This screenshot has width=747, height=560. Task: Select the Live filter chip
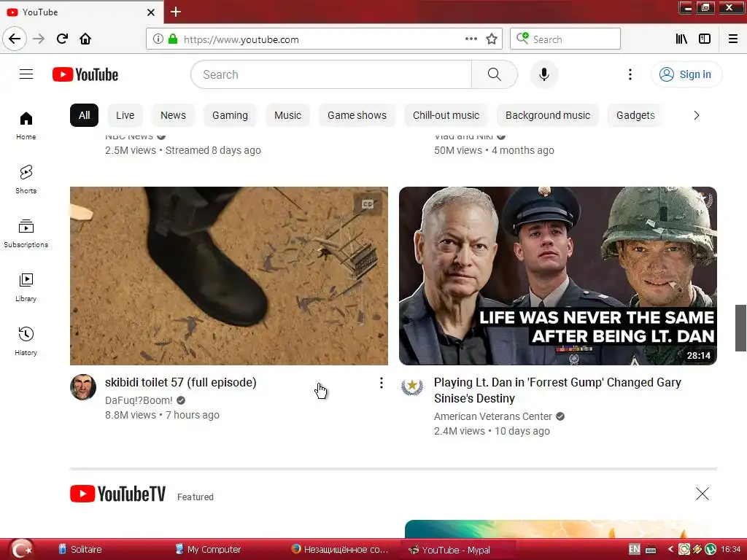(x=125, y=115)
